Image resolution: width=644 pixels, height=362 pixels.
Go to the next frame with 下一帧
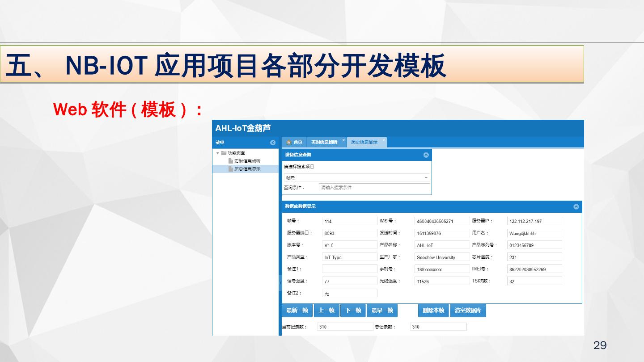(353, 311)
